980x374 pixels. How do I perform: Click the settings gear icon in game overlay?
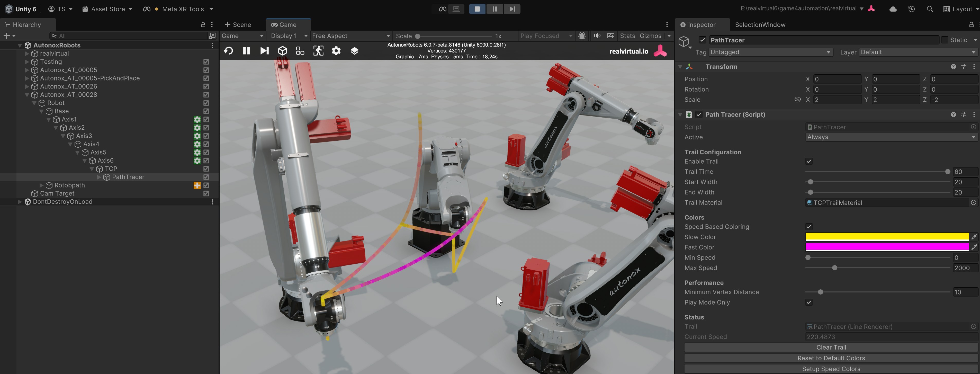pyautogui.click(x=336, y=51)
